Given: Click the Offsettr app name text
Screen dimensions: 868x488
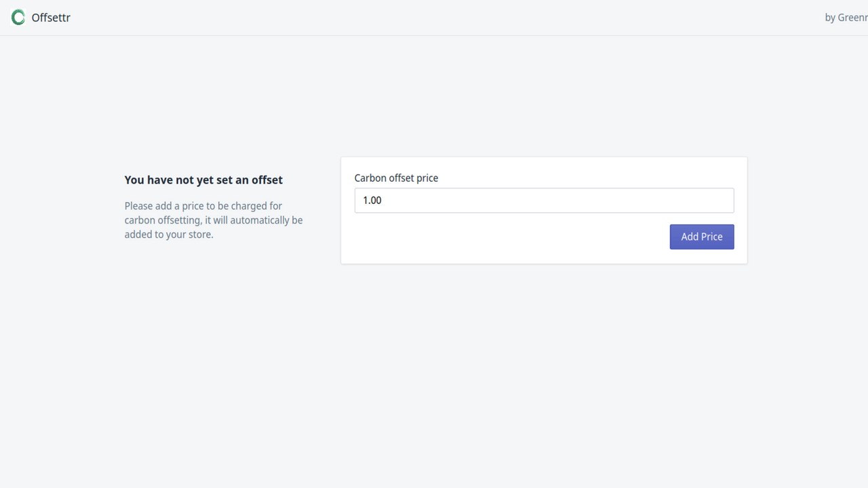Looking at the screenshot, I should click(x=51, y=18).
